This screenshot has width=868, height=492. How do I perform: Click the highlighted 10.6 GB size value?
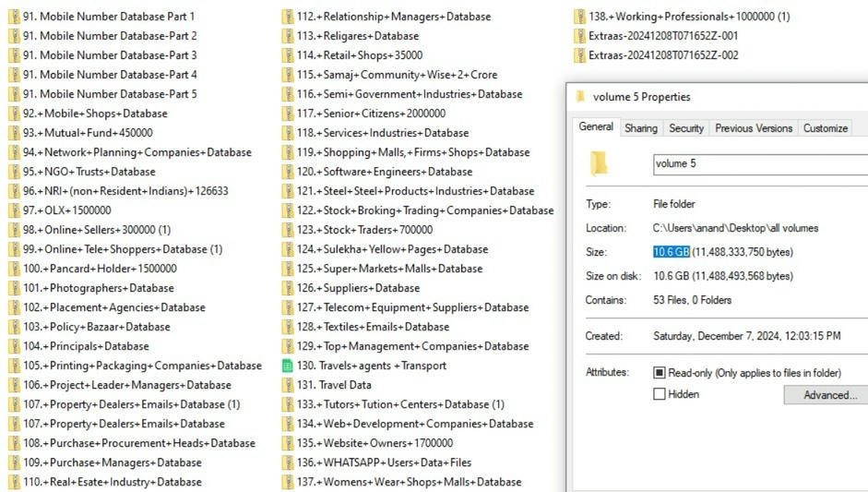coord(671,252)
